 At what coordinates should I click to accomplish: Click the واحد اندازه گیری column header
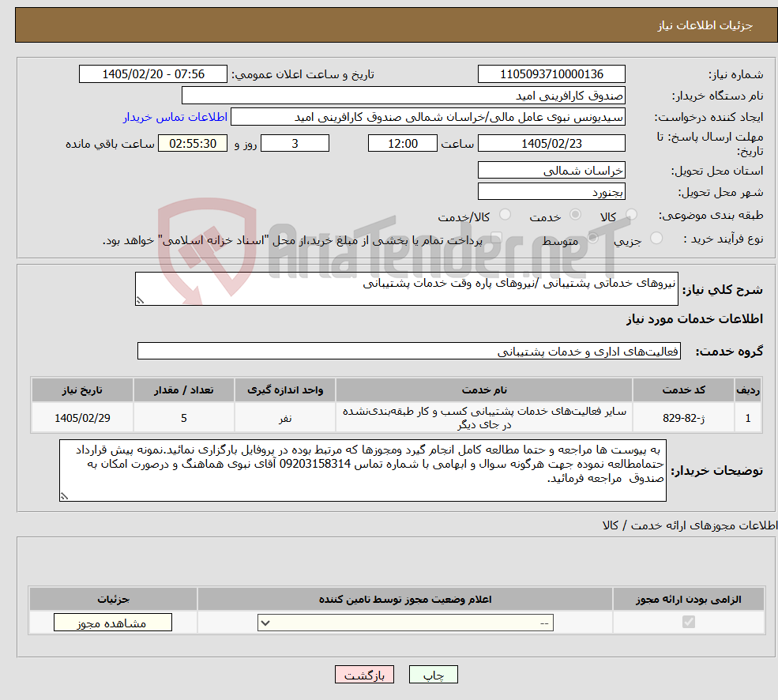pyautogui.click(x=285, y=390)
